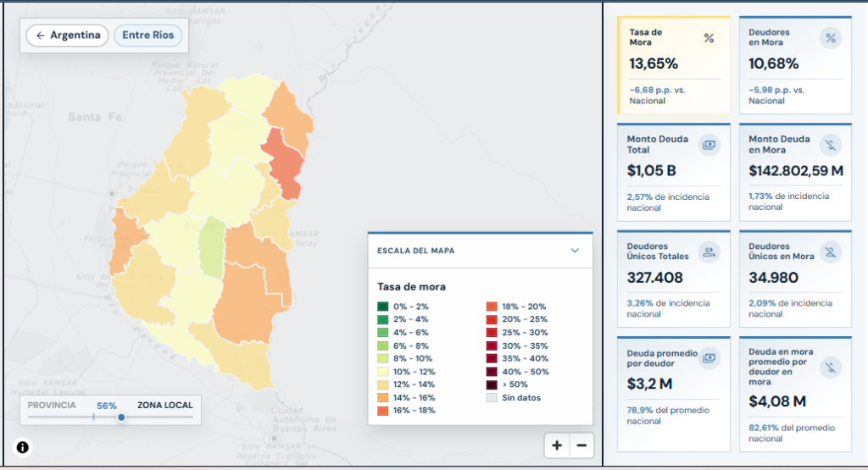Select the 4% - 6% legend swatch
The height and width of the screenshot is (470, 868).
click(382, 332)
